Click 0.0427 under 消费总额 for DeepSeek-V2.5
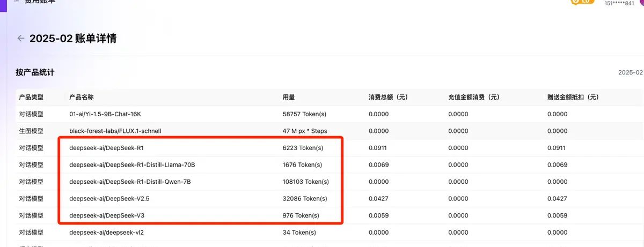The height and width of the screenshot is (247, 644). (378, 198)
